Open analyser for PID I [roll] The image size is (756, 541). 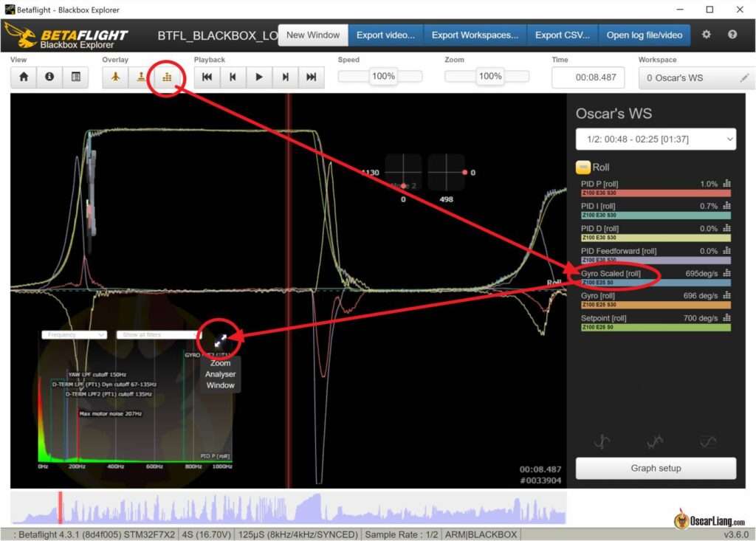coord(727,206)
